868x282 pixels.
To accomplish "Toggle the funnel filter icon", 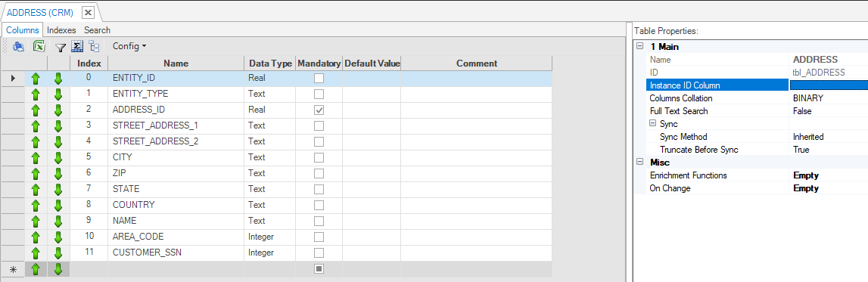I will click(x=61, y=47).
